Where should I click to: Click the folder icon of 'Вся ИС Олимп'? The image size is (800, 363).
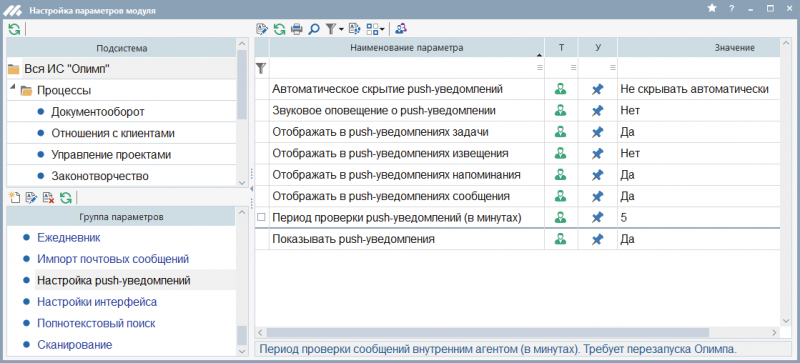[x=14, y=69]
